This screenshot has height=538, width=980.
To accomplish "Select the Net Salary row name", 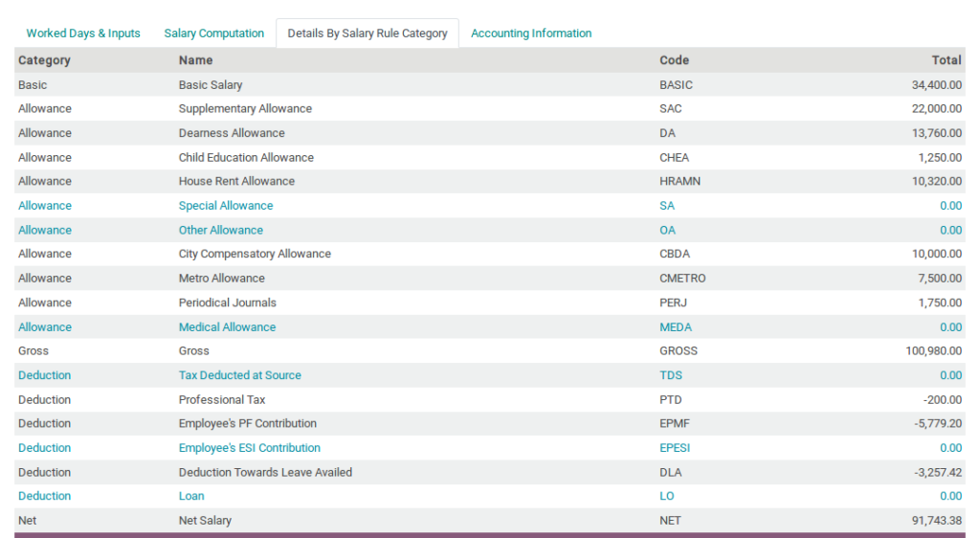I will point(205,520).
